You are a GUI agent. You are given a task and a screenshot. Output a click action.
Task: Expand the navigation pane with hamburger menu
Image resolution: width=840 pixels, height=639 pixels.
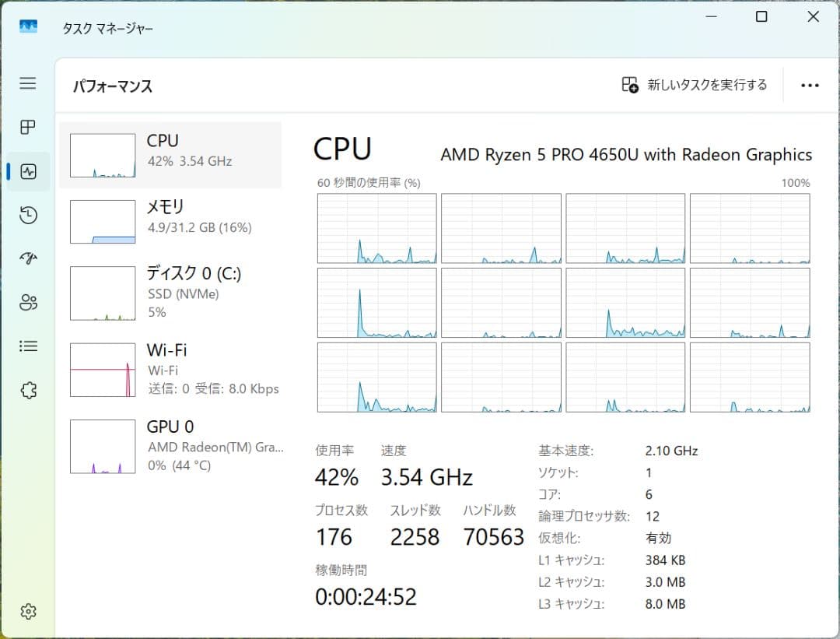click(x=28, y=84)
